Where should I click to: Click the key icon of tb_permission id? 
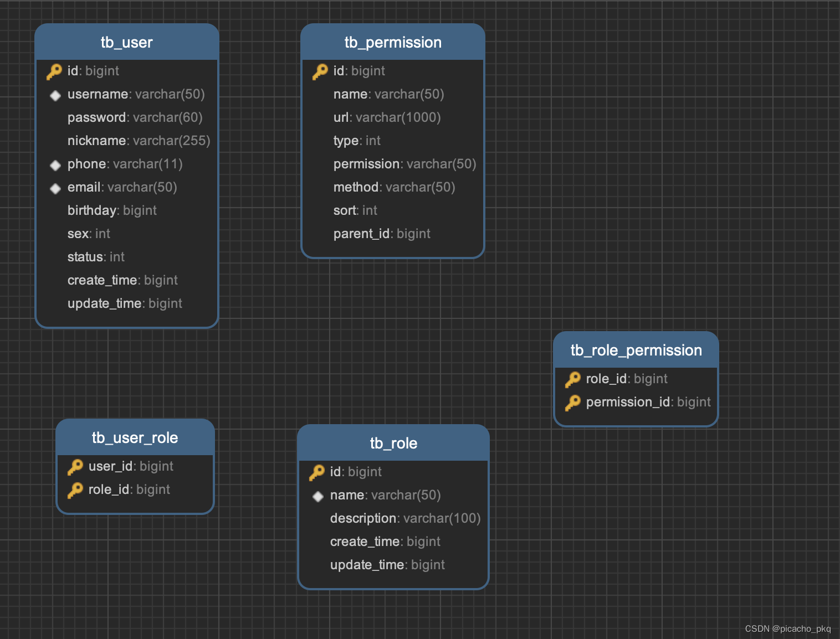(x=320, y=71)
